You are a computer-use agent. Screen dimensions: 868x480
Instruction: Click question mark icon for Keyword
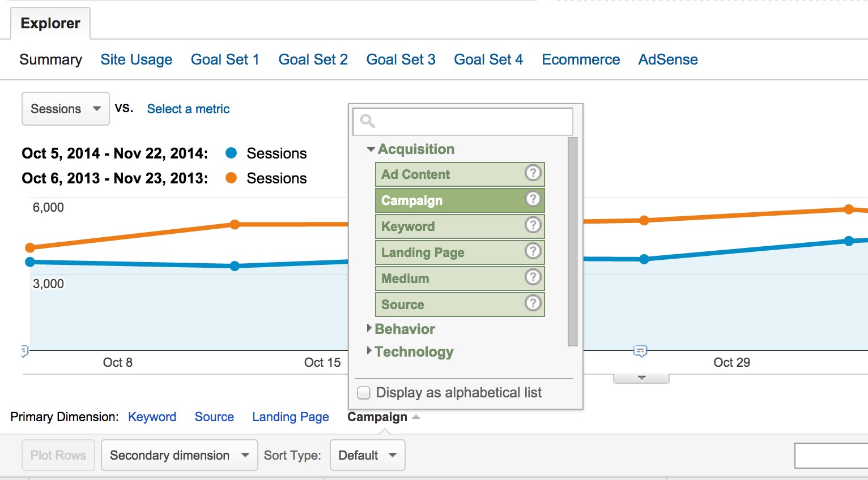533,225
